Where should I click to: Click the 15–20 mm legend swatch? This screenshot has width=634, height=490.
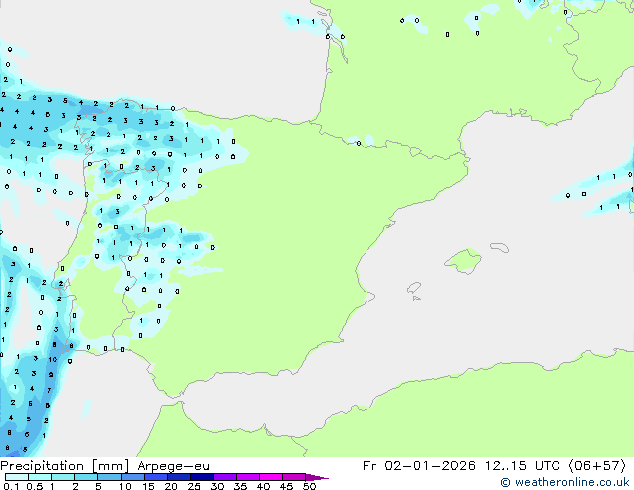click(156, 477)
